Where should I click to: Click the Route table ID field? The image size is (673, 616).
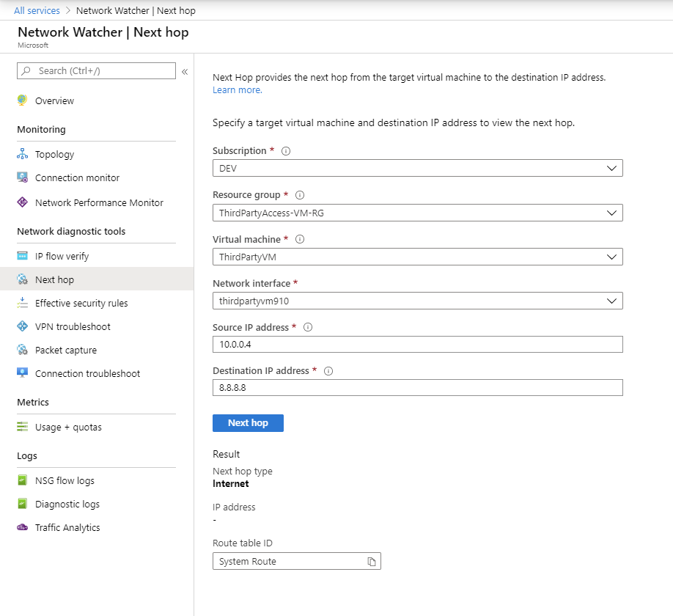(x=297, y=562)
